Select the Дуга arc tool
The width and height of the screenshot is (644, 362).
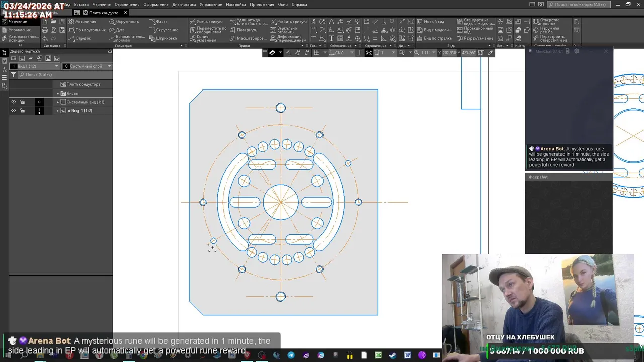pyautogui.click(x=117, y=30)
